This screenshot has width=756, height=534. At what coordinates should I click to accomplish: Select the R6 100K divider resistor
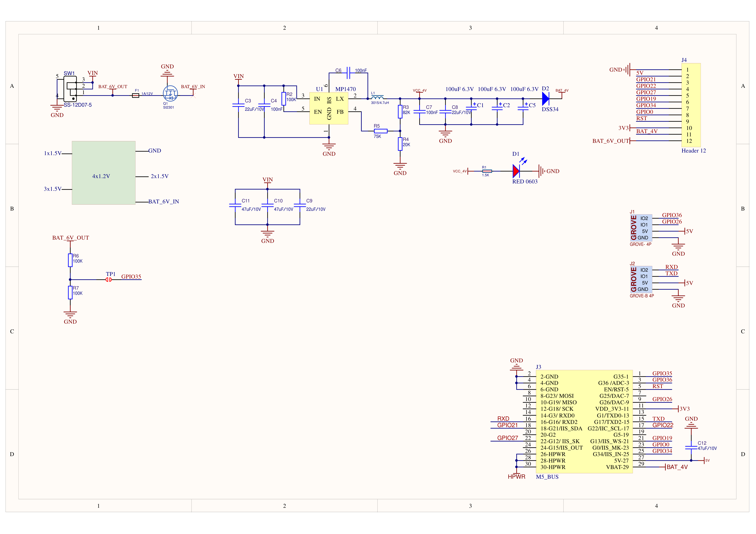click(x=70, y=260)
